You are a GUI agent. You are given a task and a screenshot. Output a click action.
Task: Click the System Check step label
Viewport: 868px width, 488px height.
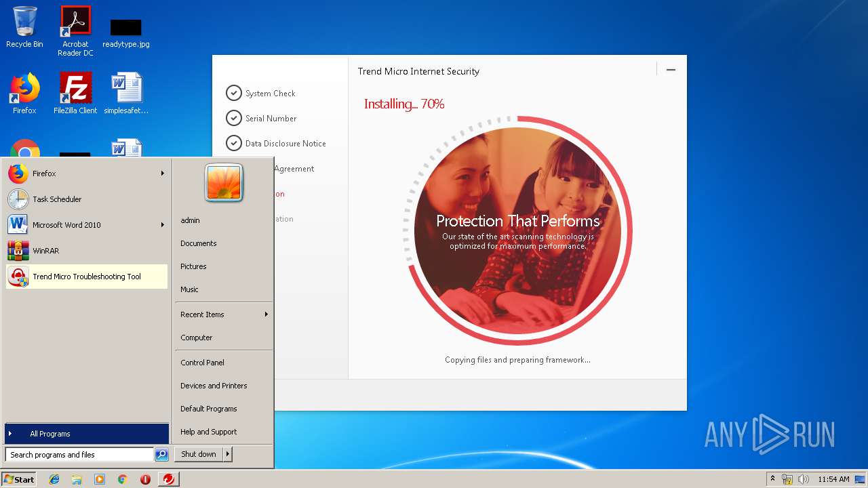tap(271, 94)
